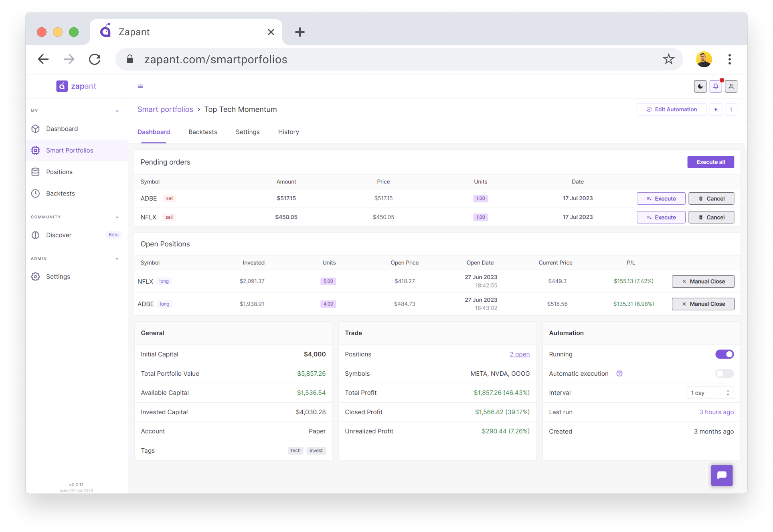Viewport: 773px width, 532px height.
Task: Click the zapant logo icon in sidebar
Action: pos(62,86)
